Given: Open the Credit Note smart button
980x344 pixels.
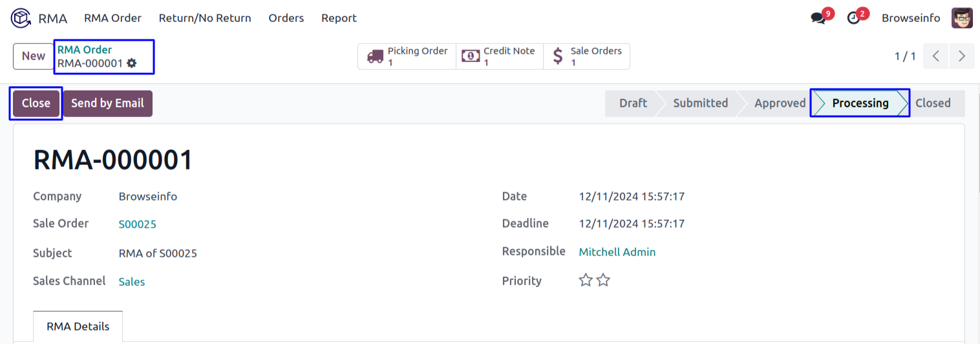Looking at the screenshot, I should 500,56.
